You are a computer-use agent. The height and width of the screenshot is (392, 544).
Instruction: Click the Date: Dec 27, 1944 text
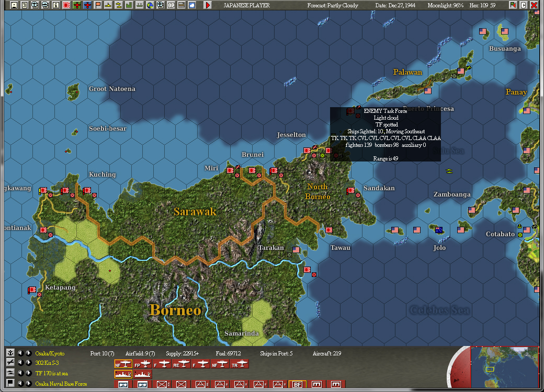point(395,5)
